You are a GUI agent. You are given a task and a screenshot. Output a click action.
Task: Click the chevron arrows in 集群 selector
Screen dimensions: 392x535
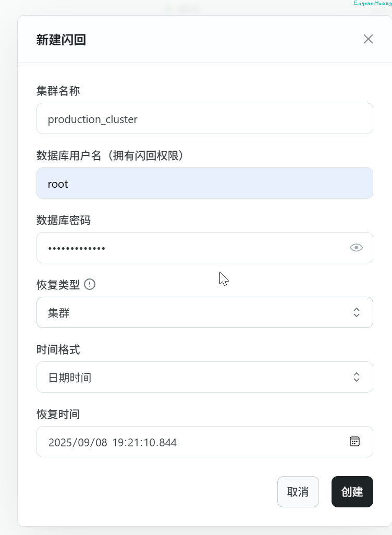pyautogui.click(x=357, y=312)
